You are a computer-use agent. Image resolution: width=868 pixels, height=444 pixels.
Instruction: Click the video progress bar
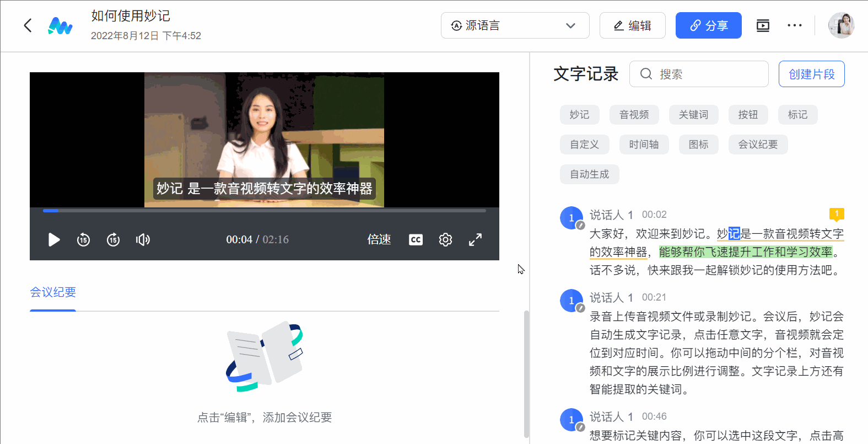click(265, 210)
